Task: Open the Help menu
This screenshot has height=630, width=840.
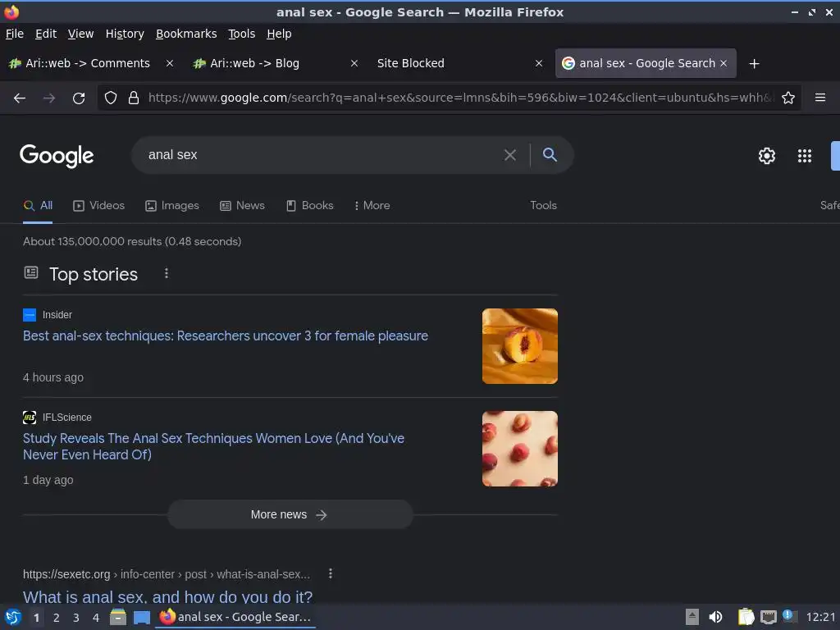Action: coord(279,34)
